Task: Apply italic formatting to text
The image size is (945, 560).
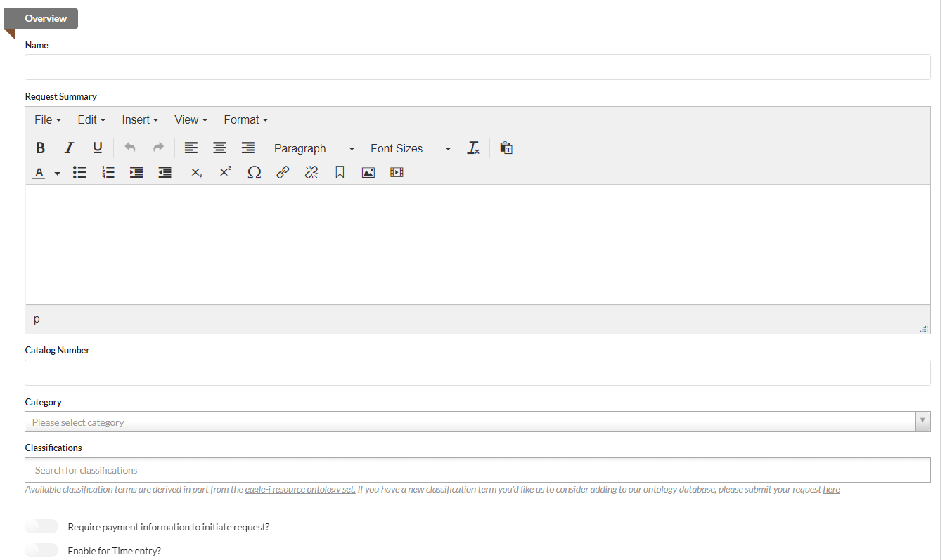Action: tap(69, 148)
